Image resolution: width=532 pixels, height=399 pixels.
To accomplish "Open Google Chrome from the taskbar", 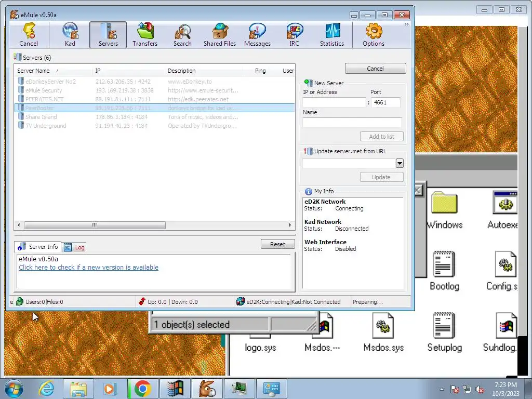I will tap(142, 389).
